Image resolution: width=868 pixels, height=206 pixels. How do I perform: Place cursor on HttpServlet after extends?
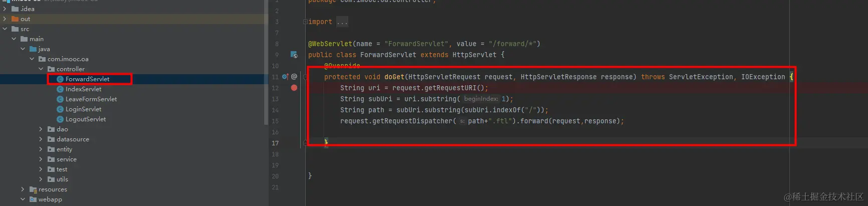474,55
